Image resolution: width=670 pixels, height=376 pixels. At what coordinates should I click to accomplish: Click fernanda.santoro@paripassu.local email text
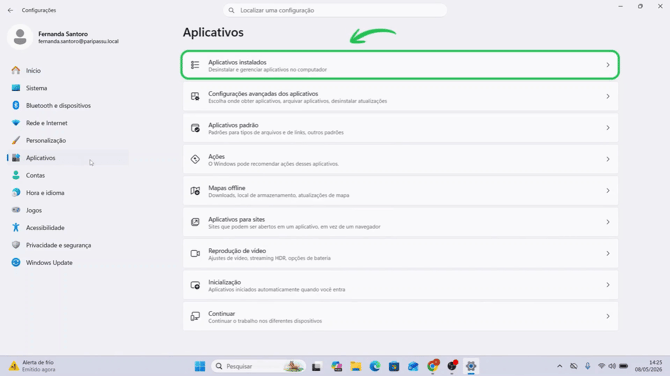click(79, 41)
